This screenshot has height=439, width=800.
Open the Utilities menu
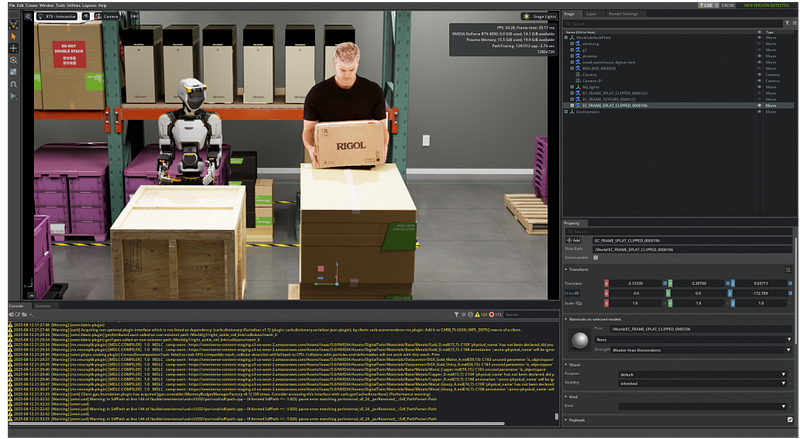click(x=74, y=5)
